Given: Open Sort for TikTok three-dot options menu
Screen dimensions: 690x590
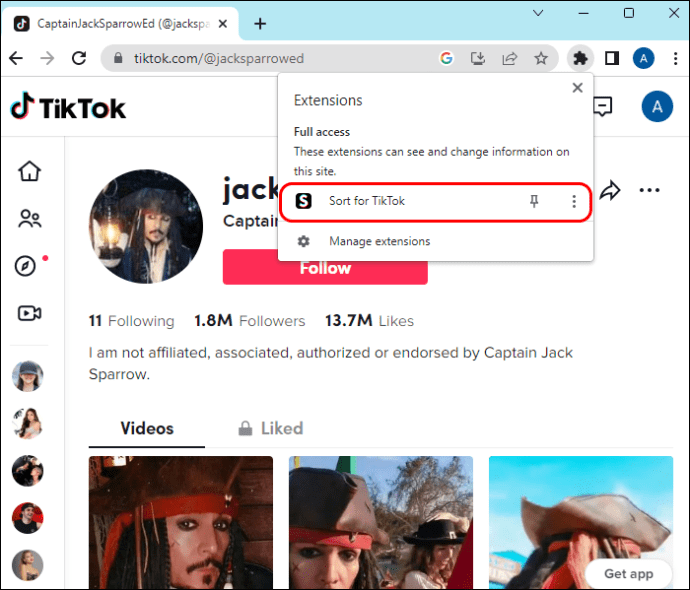Looking at the screenshot, I should (573, 202).
